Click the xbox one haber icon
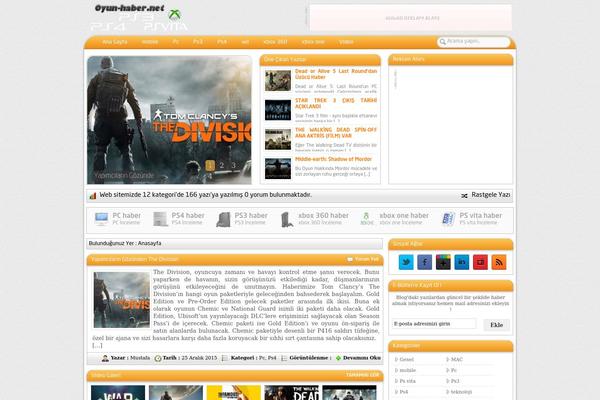Screen dimensions: 600x400 point(367,219)
